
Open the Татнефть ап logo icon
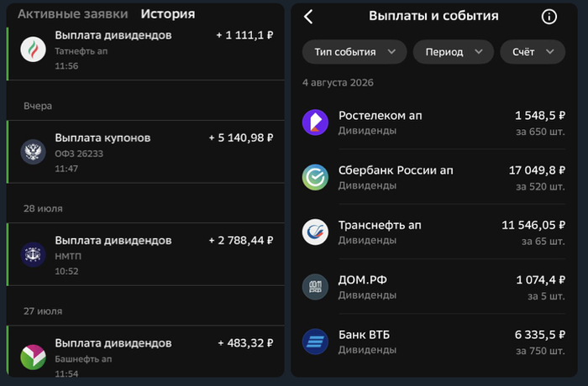tap(33, 50)
